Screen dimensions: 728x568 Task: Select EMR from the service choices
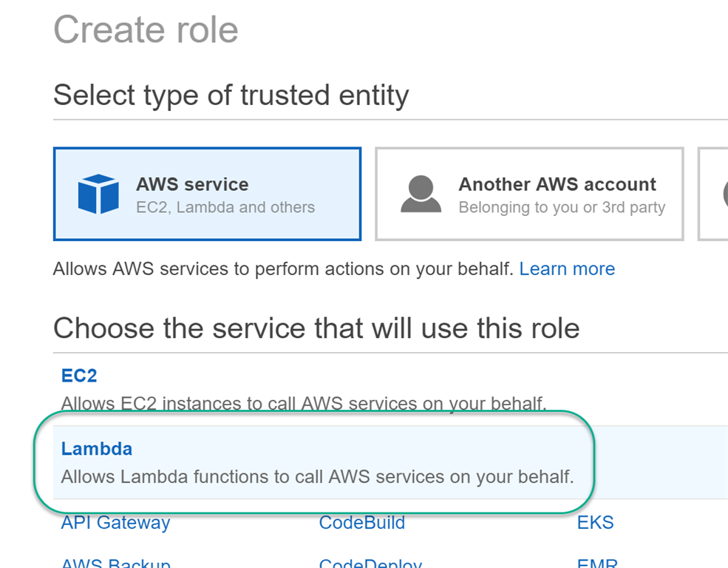pos(596,562)
